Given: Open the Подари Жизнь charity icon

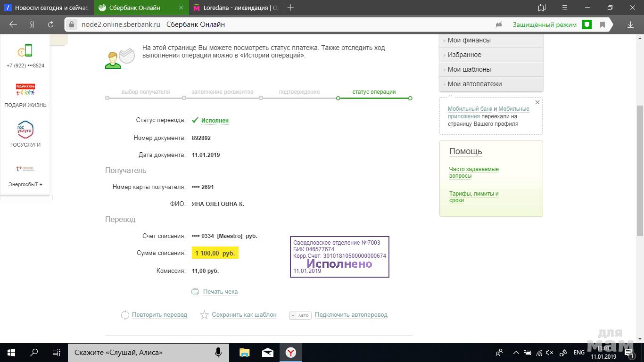Looking at the screenshot, I should [25, 90].
